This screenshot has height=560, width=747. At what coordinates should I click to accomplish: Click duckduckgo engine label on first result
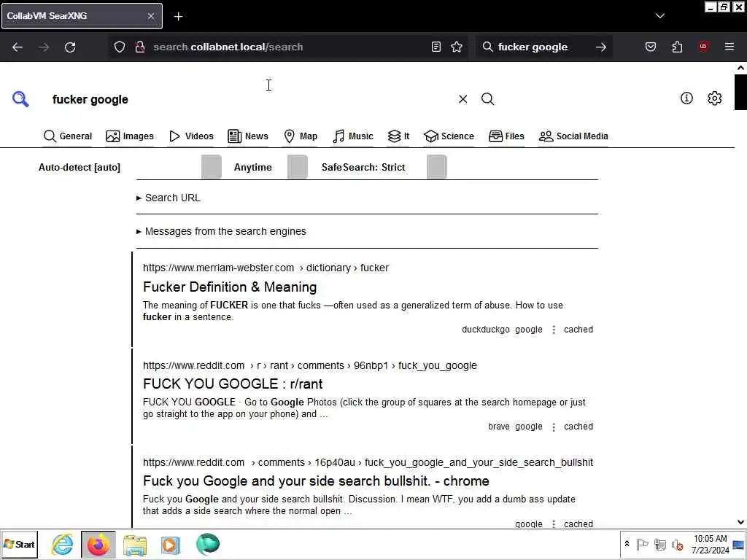(x=485, y=330)
